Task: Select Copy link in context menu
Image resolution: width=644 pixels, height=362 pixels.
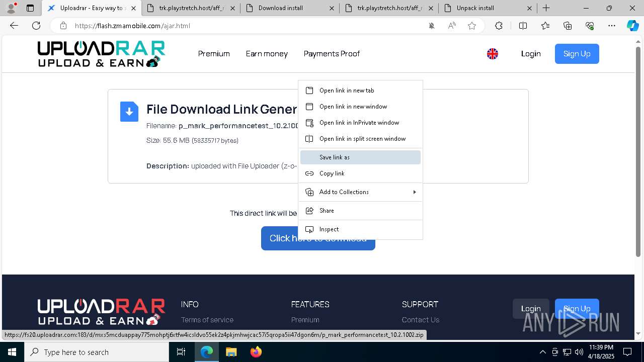Action: tap(360, 173)
